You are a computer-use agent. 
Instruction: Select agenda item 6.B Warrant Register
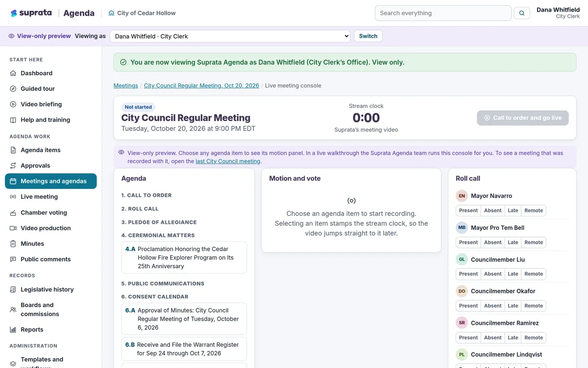click(x=184, y=349)
